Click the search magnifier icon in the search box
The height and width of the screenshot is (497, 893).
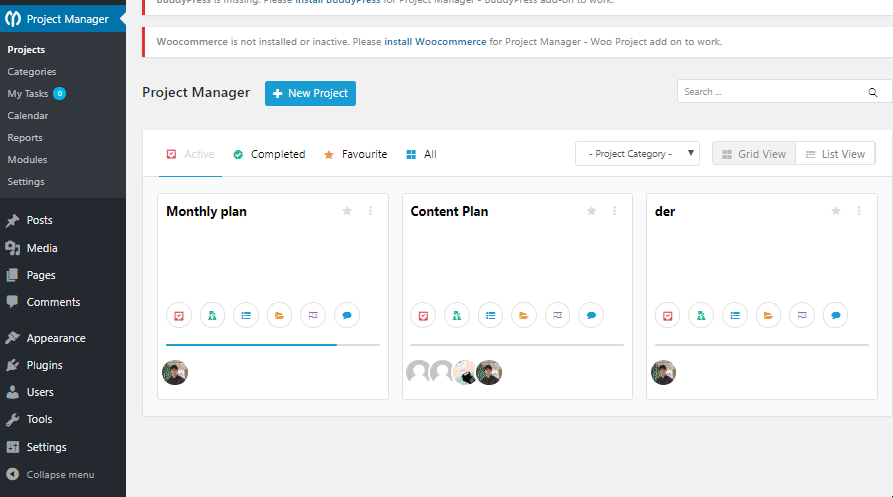point(872,92)
